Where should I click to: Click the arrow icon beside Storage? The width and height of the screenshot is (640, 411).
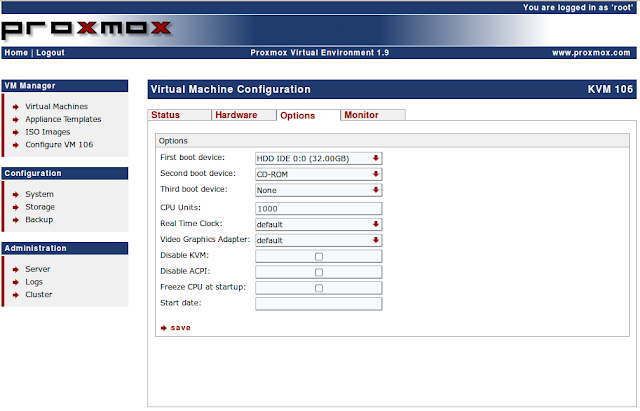click(16, 207)
